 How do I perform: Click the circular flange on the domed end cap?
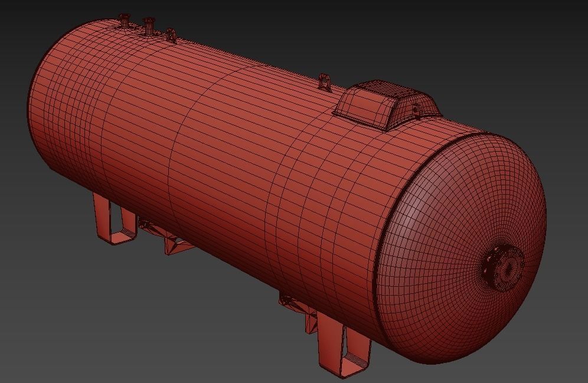click(503, 267)
